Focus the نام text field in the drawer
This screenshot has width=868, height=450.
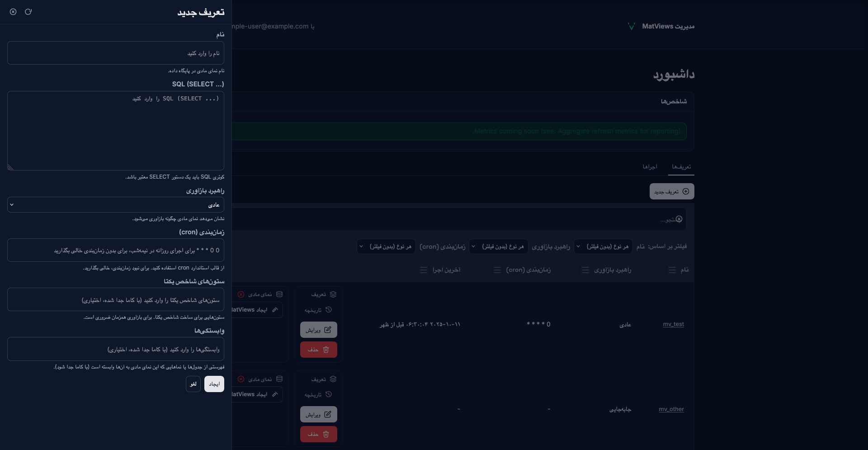coord(116,53)
